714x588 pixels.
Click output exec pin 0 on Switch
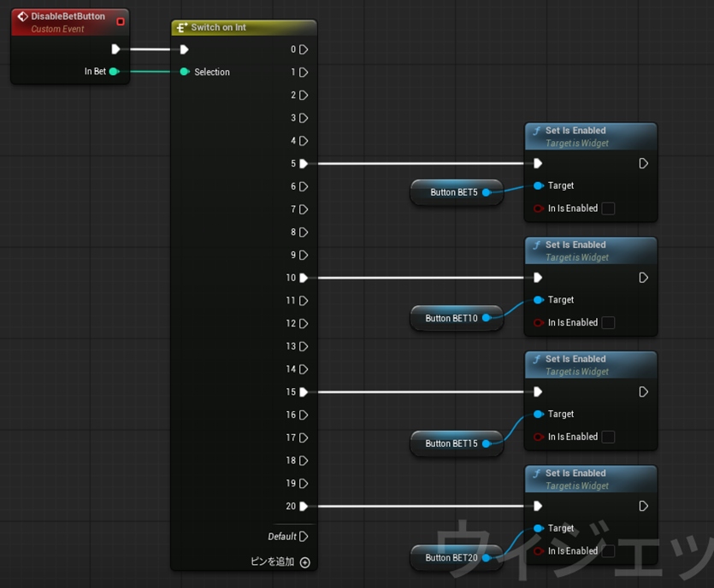point(304,50)
